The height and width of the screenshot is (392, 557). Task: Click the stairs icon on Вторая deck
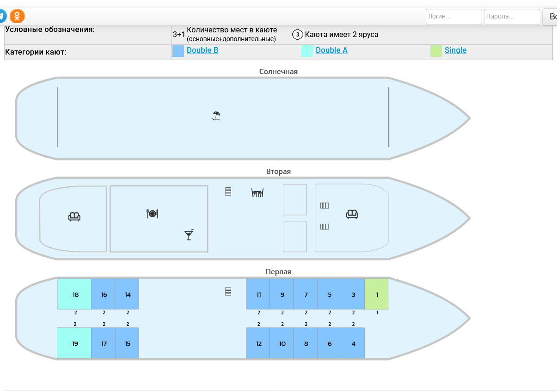click(x=228, y=191)
